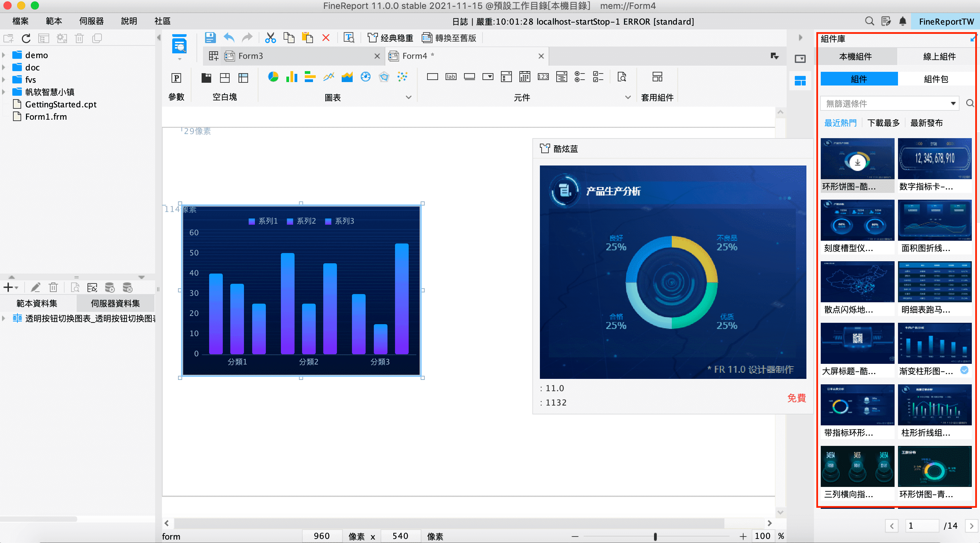Viewport: 980px width, 543px height.
Task: Insert a column chart from the chart icons
Action: [292, 77]
